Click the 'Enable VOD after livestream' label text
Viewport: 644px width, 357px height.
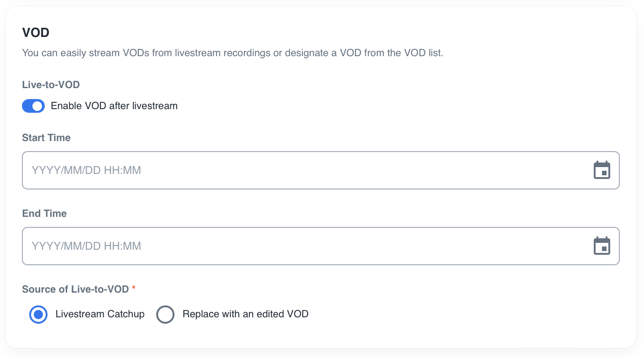coord(114,106)
